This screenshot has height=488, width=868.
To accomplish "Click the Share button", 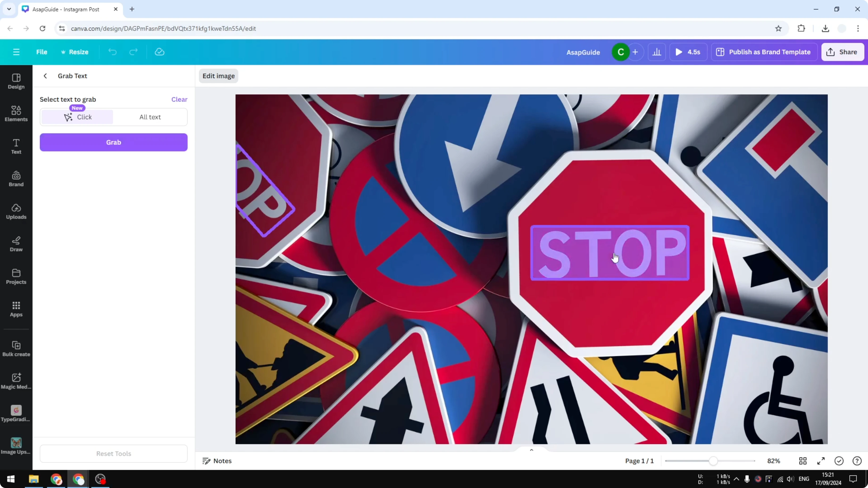I will pyautogui.click(x=842, y=52).
